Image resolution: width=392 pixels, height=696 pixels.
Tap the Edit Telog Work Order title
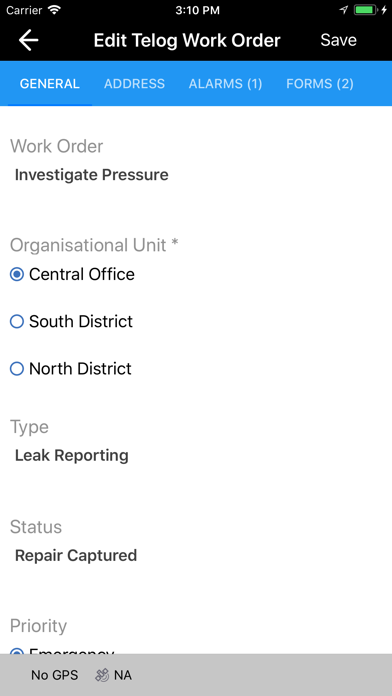click(x=187, y=40)
